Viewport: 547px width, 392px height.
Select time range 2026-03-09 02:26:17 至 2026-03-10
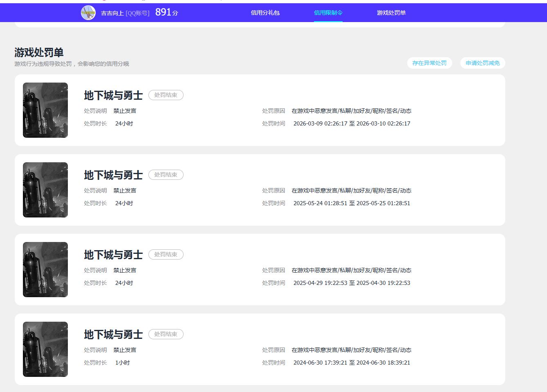(352, 123)
